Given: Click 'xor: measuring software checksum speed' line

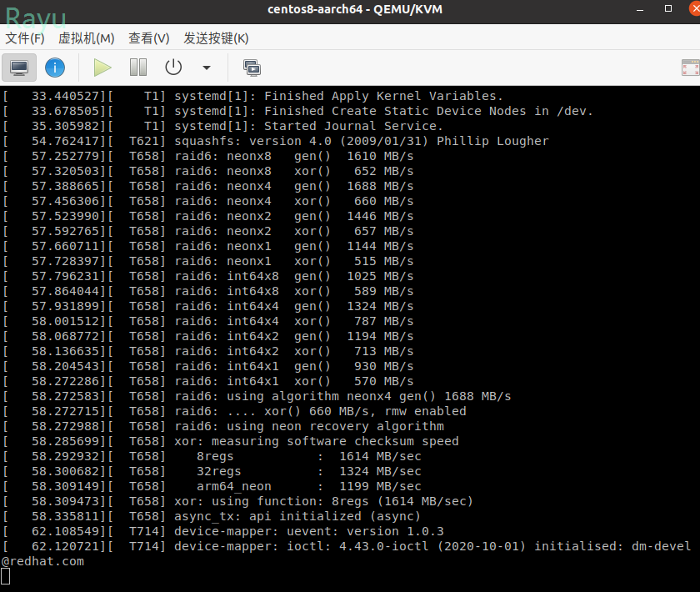Looking at the screenshot, I should tap(231, 441).
